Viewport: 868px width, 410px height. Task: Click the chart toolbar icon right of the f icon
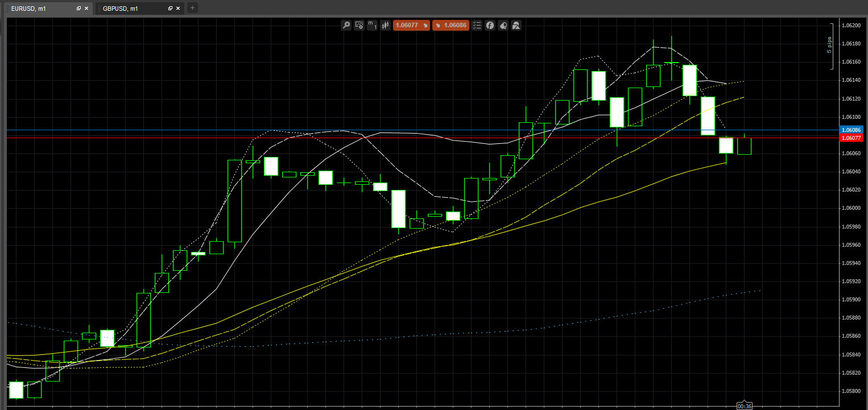click(x=503, y=25)
